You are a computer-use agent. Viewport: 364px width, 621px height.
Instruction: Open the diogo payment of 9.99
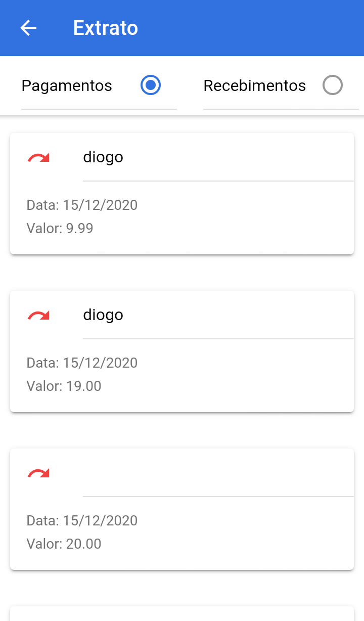pyautogui.click(x=103, y=157)
